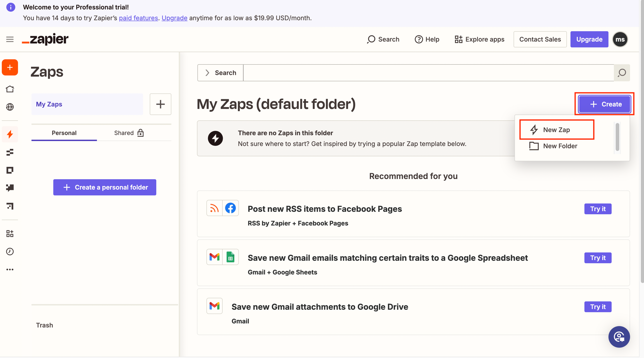Click the Create menu scrollbar
The image size is (644, 358).
(x=617, y=137)
